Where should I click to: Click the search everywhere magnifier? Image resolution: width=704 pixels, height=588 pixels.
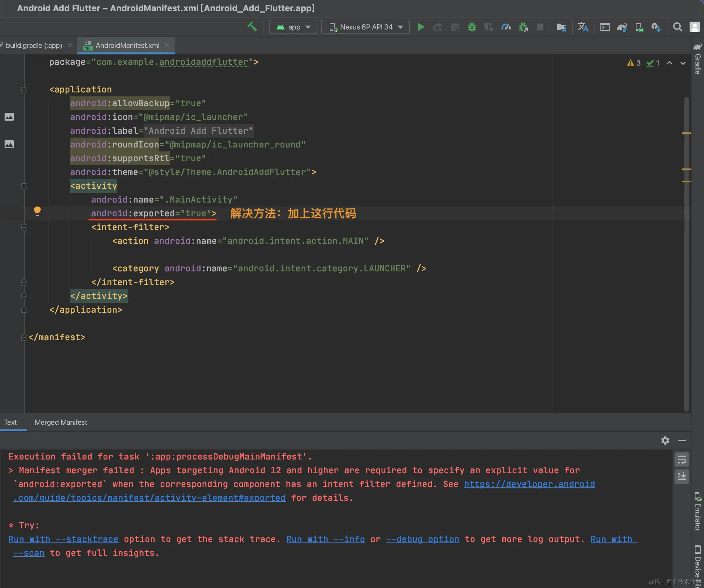(x=677, y=27)
